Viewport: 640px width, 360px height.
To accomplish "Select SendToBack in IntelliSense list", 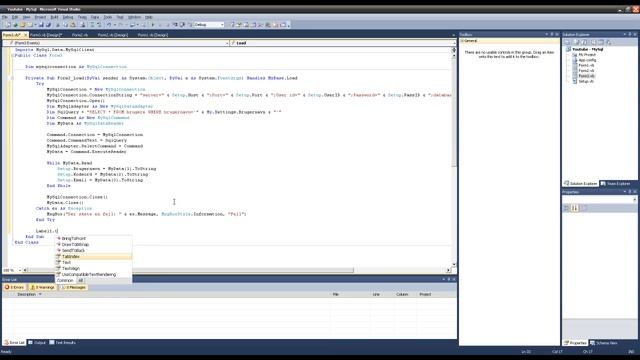I will (93, 250).
